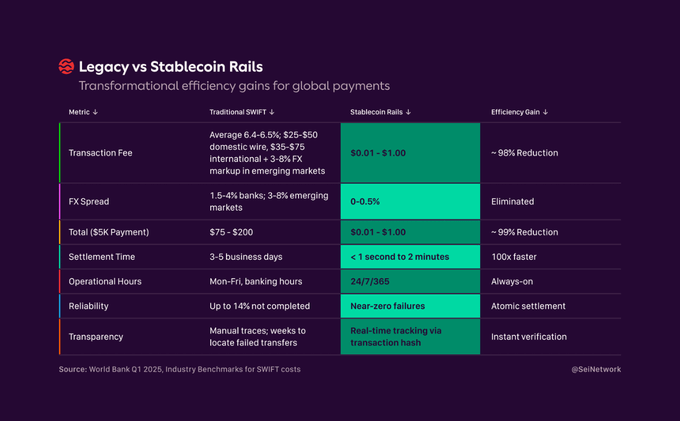Viewport: 680px width, 421px height.
Task: Select the Transparency row label
Action: click(x=96, y=337)
